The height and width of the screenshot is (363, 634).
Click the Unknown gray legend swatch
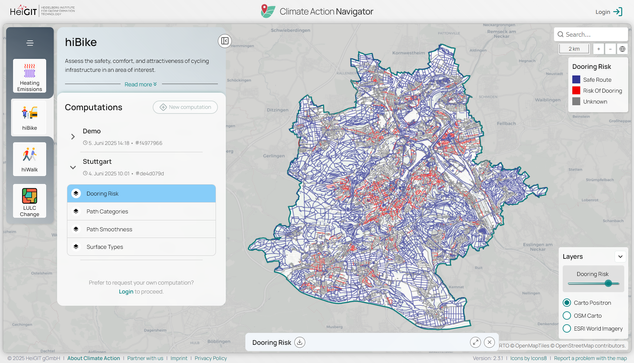576,101
